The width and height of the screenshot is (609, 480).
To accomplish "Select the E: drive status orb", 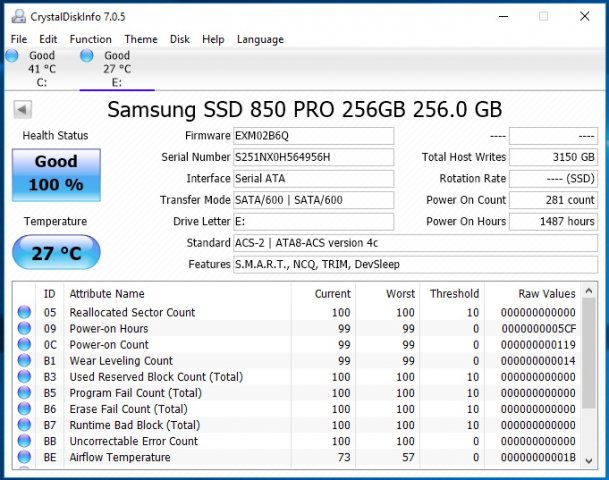I will pos(87,57).
